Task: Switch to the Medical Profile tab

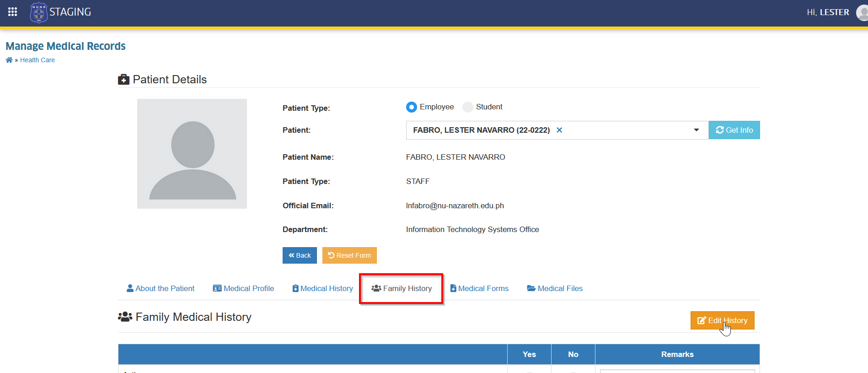Action: (243, 288)
